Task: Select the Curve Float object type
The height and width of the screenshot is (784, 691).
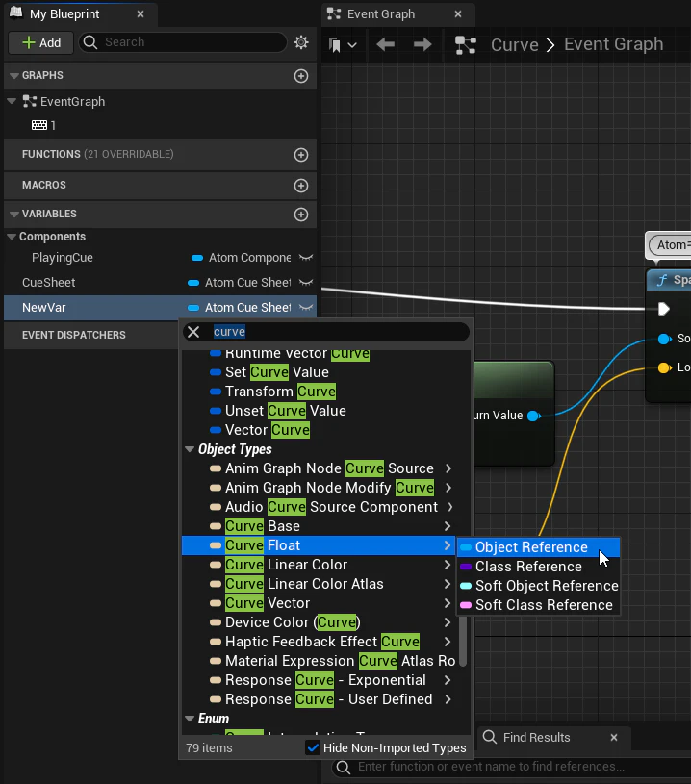Action: click(319, 545)
